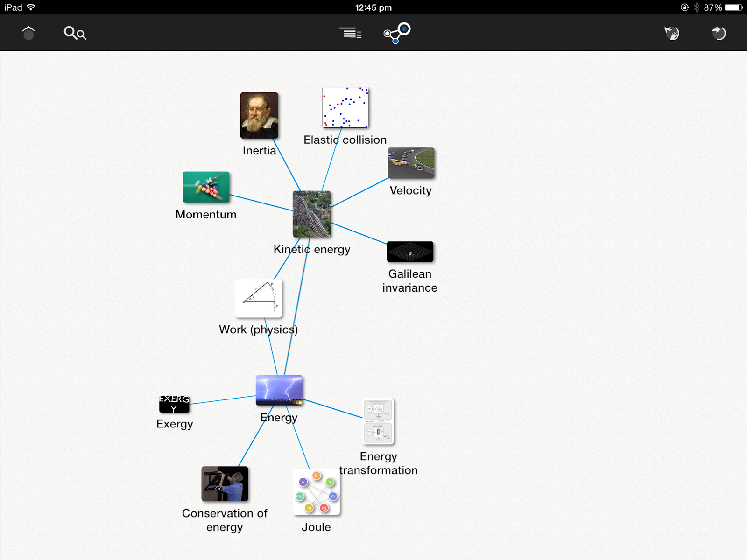Screen dimensions: 747x560
Task: Switch to article text view icon
Action: 351,33
